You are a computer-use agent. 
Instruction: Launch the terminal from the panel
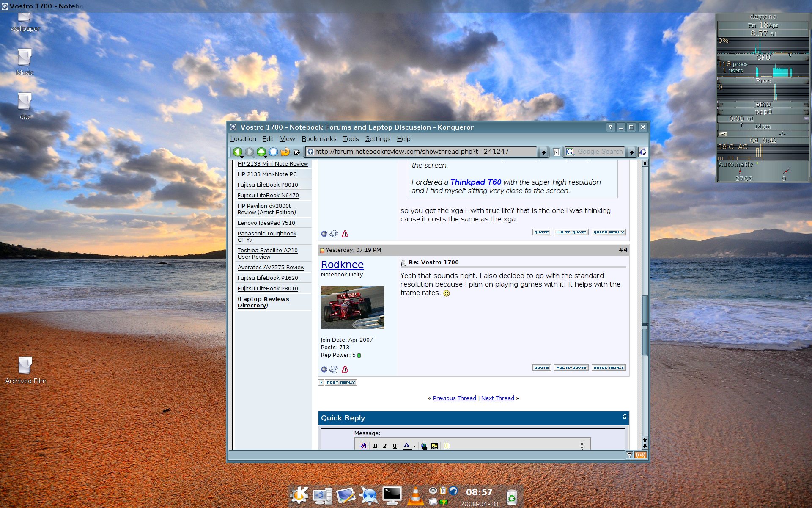[392, 495]
